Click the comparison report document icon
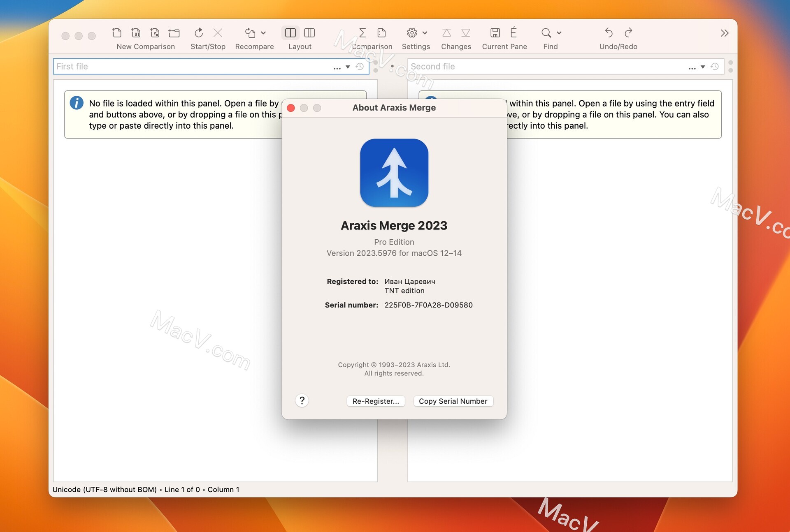 381,32
